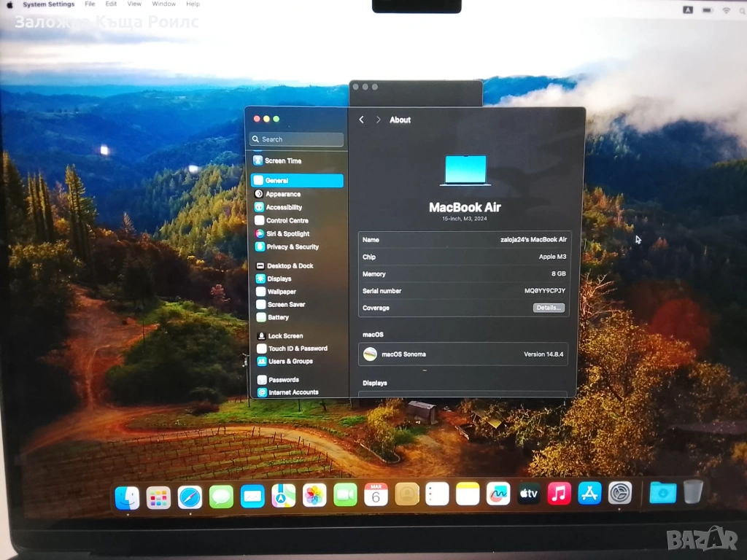This screenshot has height=560, width=747.
Task: Open App Store from the Dock
Action: [589, 494]
